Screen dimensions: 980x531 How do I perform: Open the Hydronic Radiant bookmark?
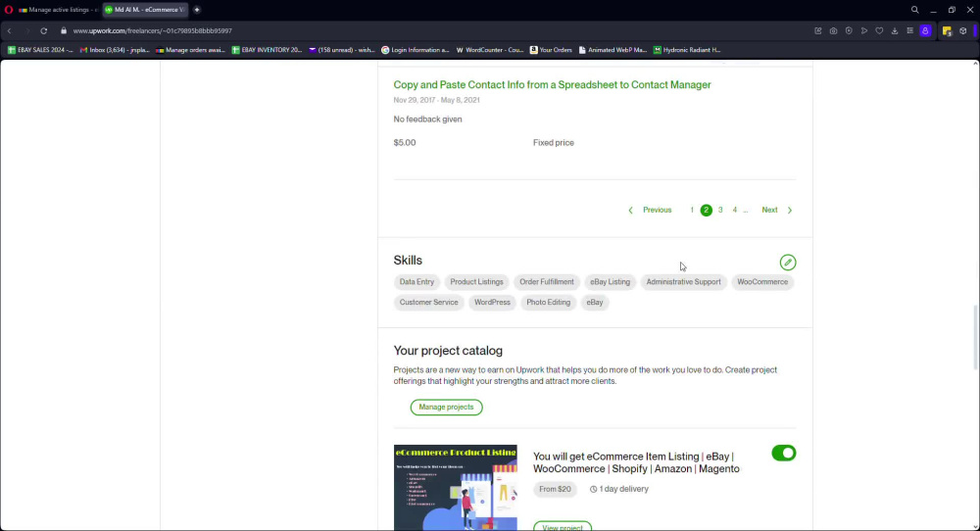click(x=687, y=50)
